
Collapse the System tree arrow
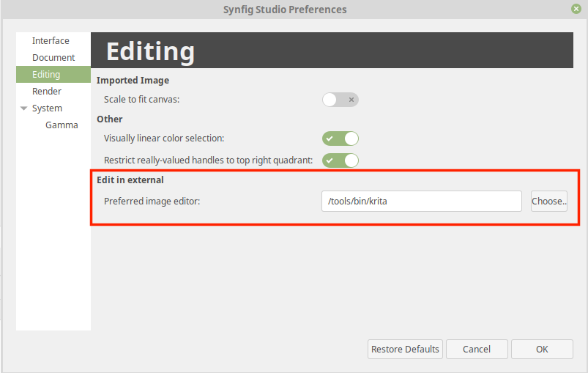[x=24, y=108]
